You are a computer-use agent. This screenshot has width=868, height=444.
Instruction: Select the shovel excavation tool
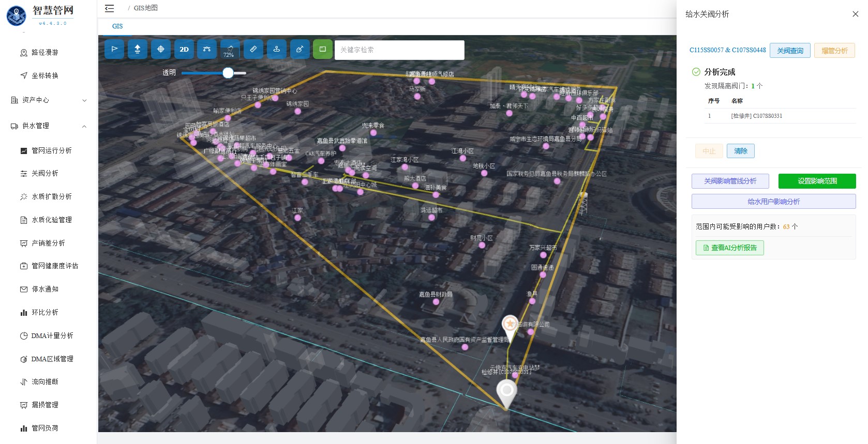tap(300, 49)
